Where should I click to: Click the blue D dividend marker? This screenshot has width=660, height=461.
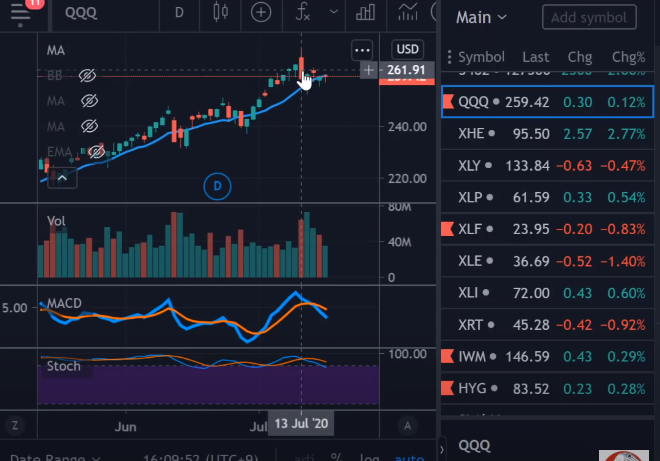pos(217,186)
